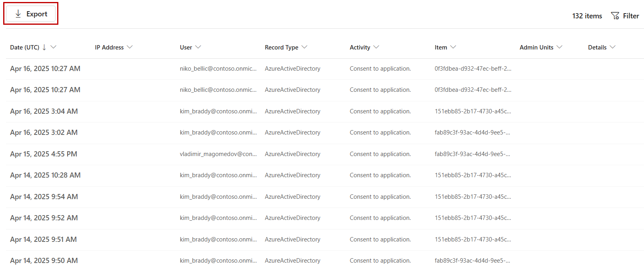Expand the Date (UTC) column chevron

(x=53, y=47)
